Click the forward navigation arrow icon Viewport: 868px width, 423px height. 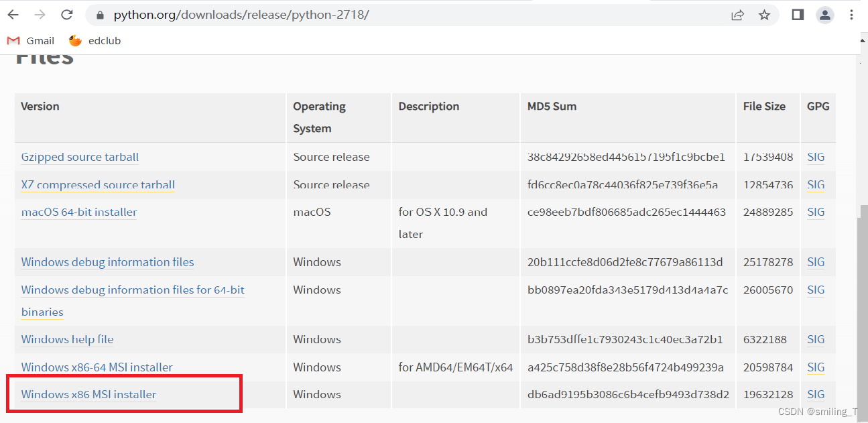coord(40,14)
